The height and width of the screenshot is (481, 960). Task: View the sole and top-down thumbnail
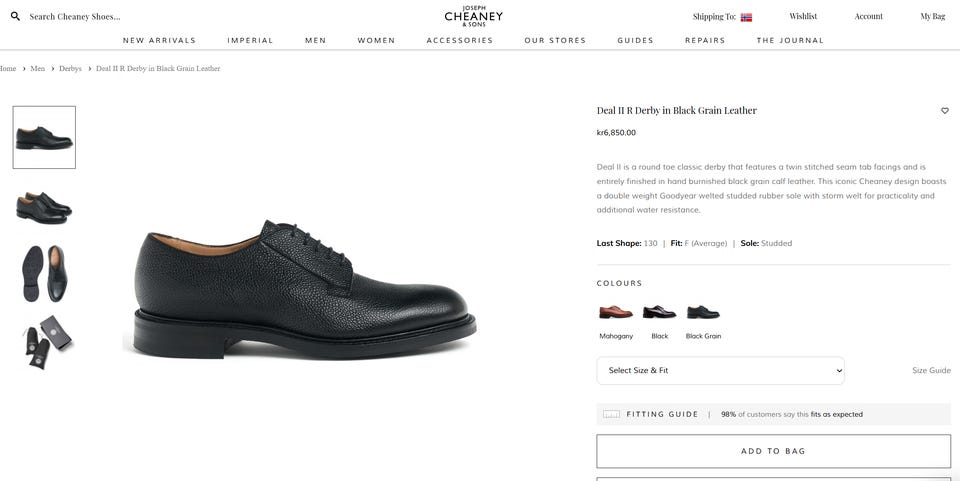coord(44,274)
